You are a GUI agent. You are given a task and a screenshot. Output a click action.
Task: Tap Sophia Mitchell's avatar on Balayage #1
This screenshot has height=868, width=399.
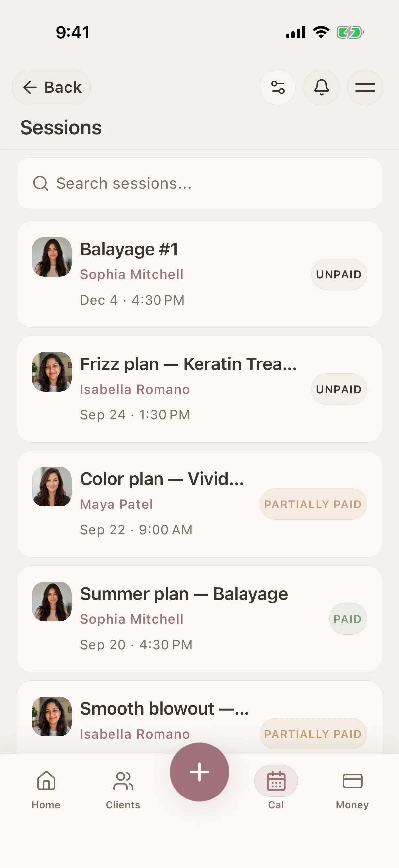click(x=52, y=257)
